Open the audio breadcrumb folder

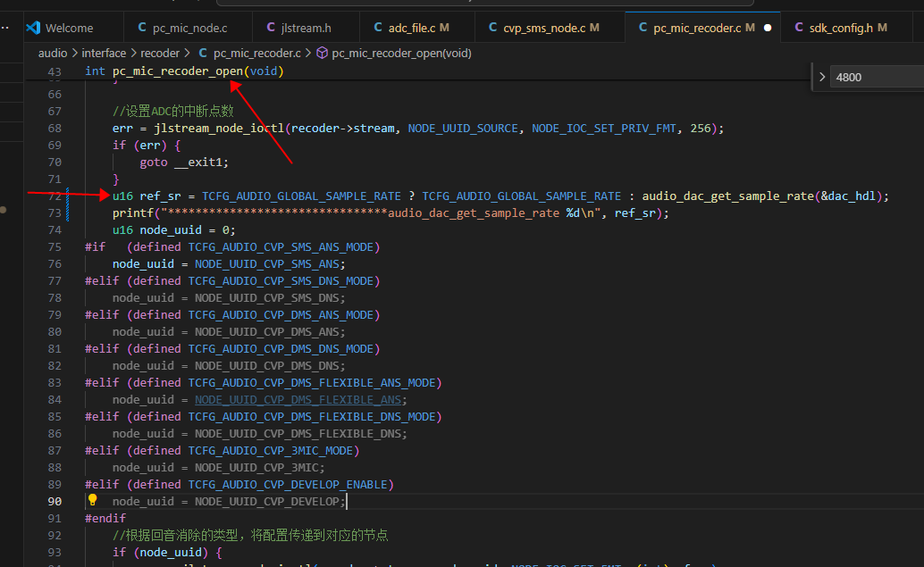(x=53, y=53)
